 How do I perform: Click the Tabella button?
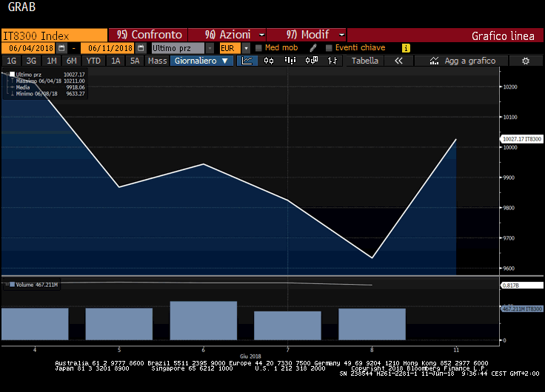pos(364,61)
